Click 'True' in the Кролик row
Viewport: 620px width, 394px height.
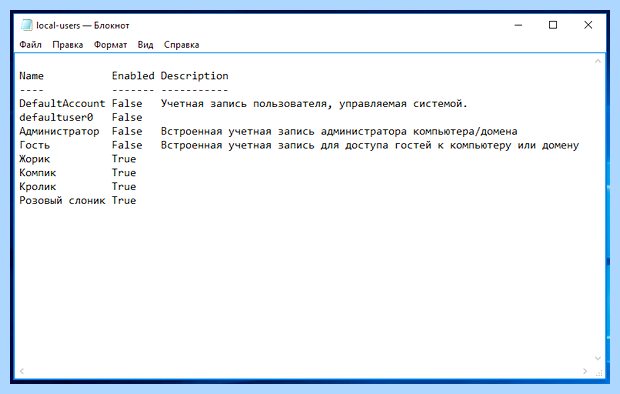[124, 186]
